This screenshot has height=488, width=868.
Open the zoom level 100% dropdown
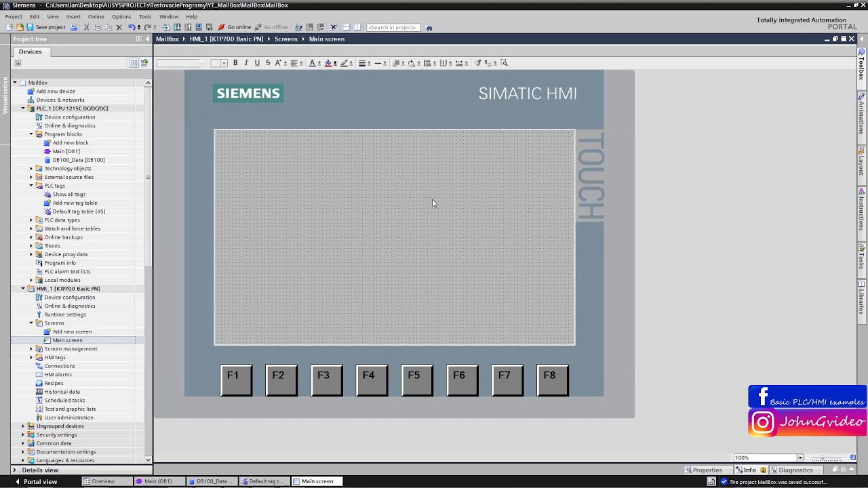800,457
